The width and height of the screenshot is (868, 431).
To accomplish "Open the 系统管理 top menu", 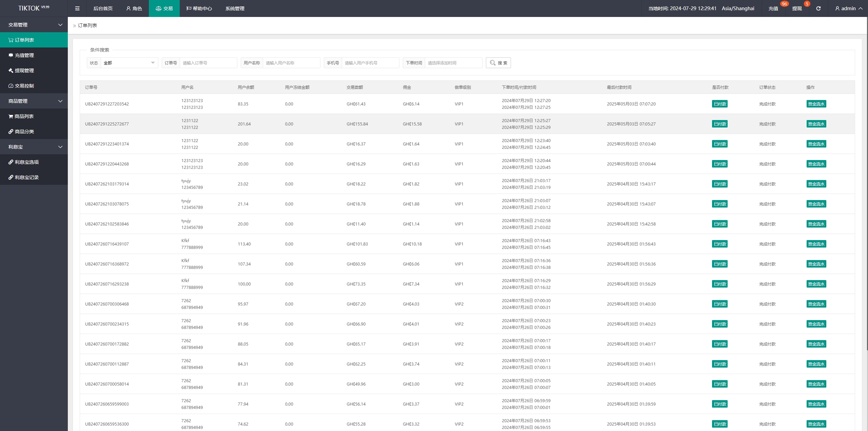I will point(235,8).
